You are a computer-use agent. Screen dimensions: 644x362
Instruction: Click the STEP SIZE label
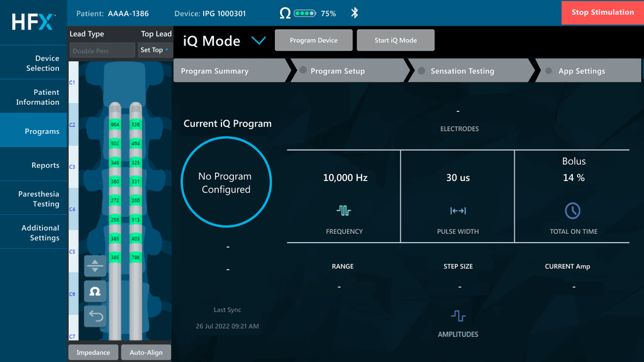point(458,266)
